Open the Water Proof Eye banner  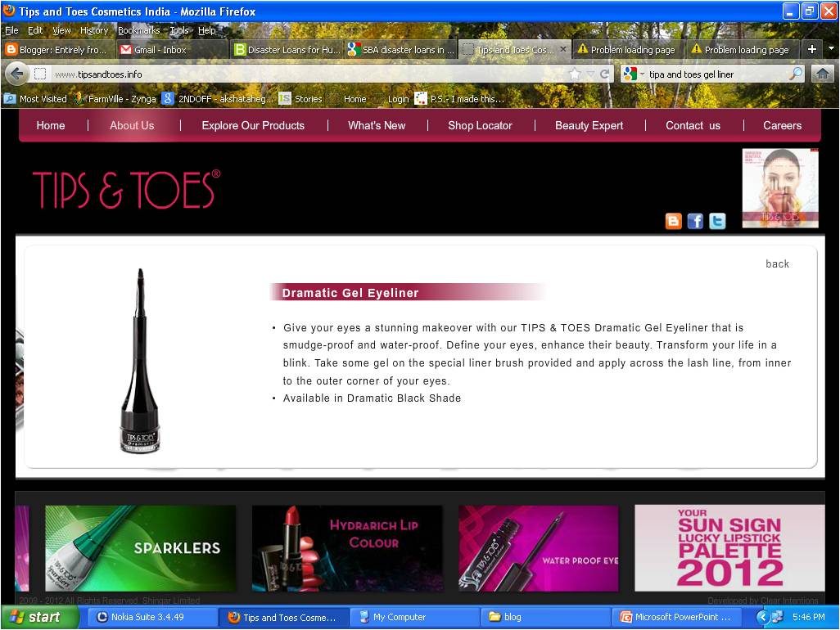(539, 548)
